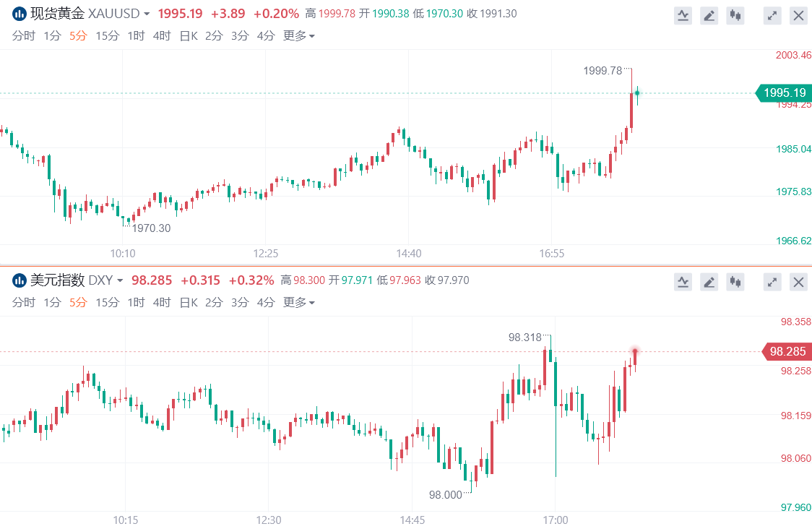Select 1时 timeframe on DXY chart

pyautogui.click(x=136, y=302)
